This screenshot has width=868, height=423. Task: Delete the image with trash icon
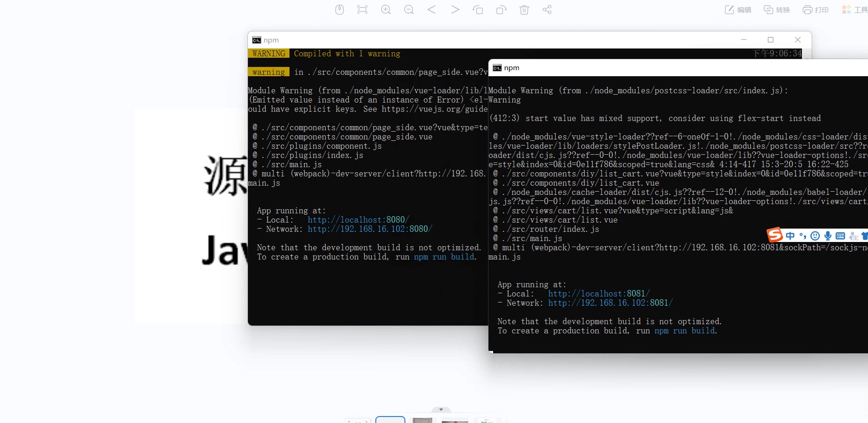tap(524, 10)
